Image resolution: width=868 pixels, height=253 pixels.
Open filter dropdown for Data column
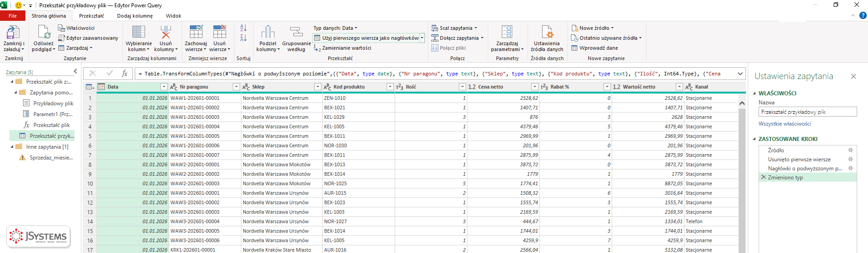pyautogui.click(x=164, y=87)
